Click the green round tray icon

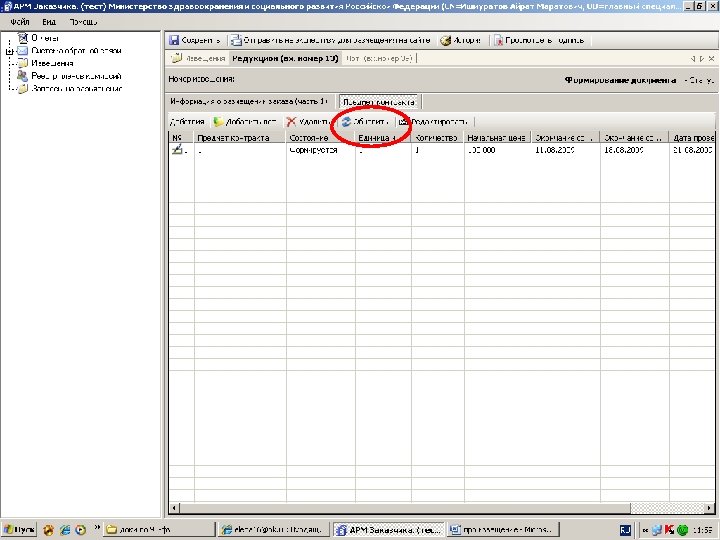tap(682, 530)
